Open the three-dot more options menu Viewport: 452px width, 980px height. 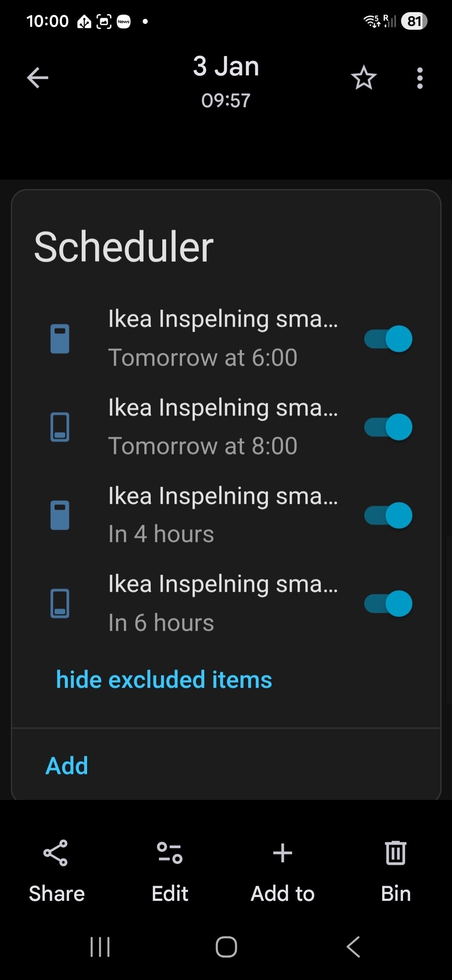pos(420,78)
